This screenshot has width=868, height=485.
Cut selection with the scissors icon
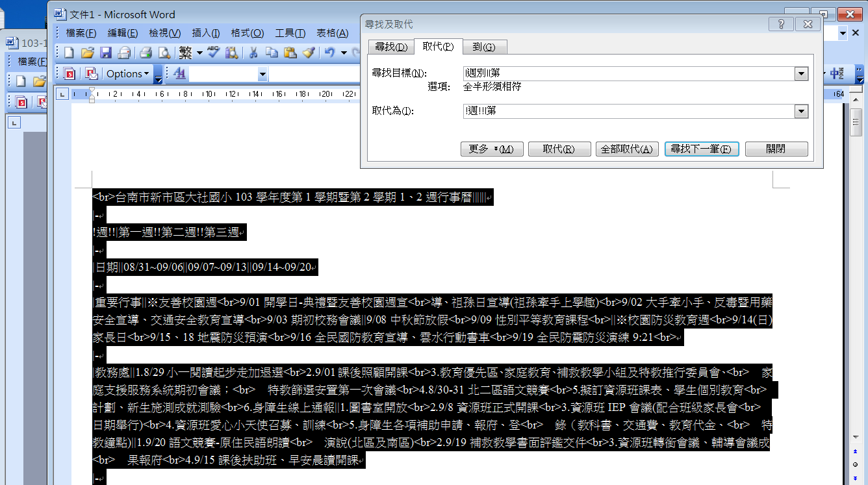pos(254,53)
